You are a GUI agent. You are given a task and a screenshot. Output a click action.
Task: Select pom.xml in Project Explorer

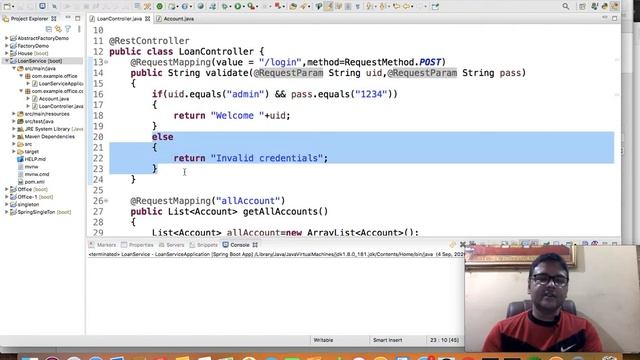[x=35, y=182]
